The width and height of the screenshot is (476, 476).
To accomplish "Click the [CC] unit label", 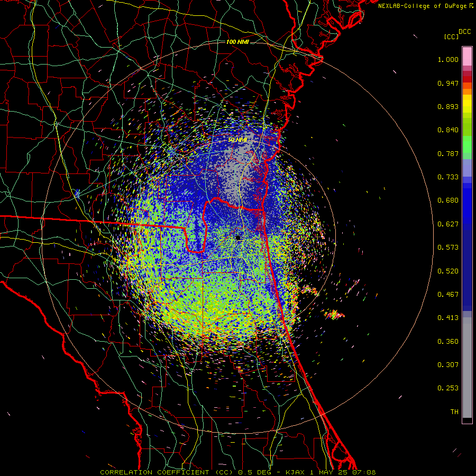I will [451, 36].
